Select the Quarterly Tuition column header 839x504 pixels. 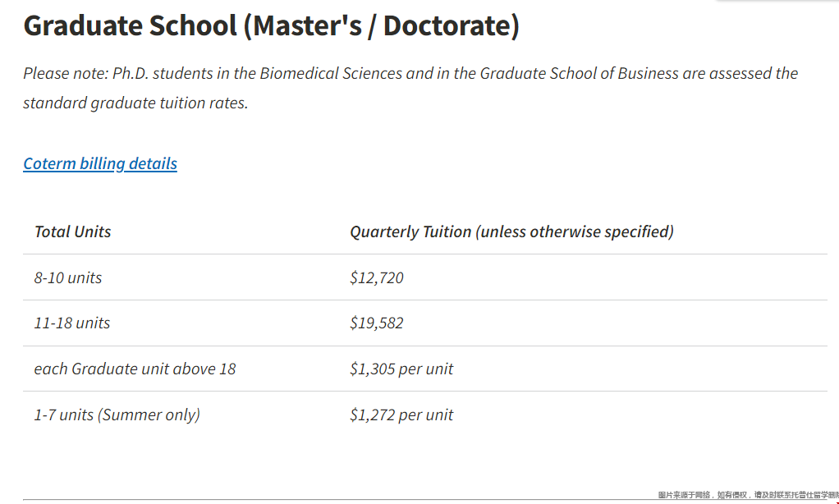tap(511, 231)
